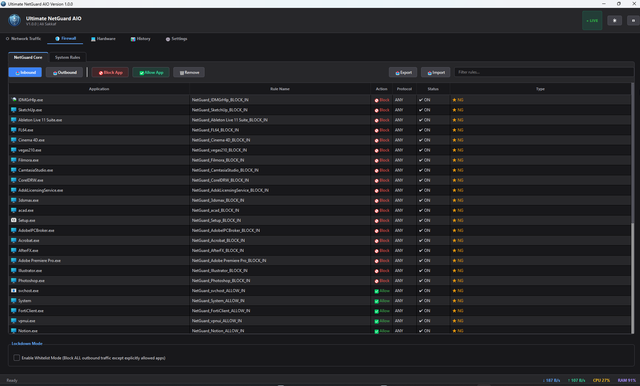Click the AfterFX.exe application icon
640x386 pixels.
(13, 251)
